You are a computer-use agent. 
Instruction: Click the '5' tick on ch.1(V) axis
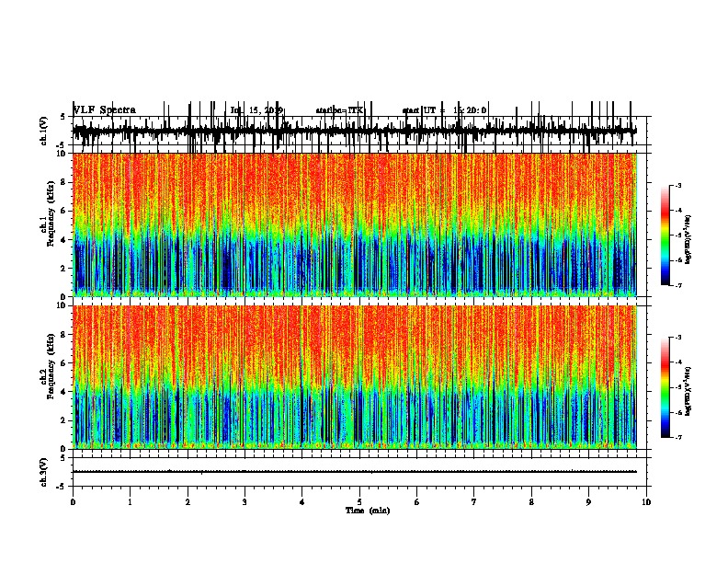coord(63,117)
